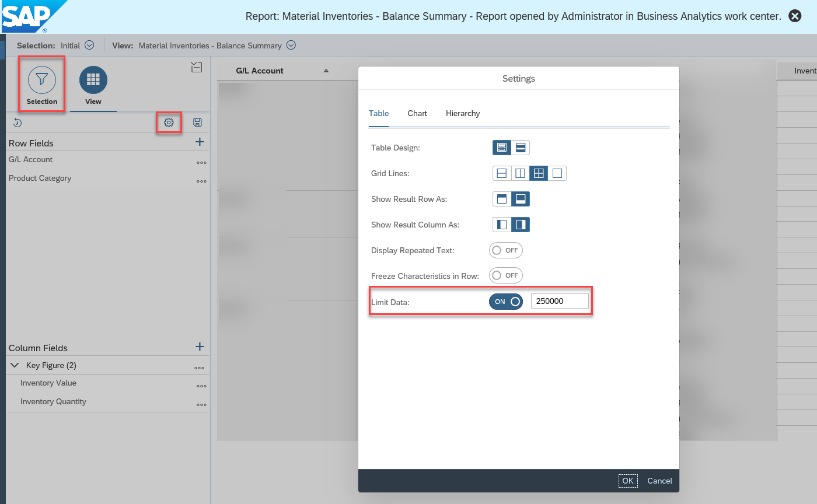Select vertical-only grid lines
This screenshot has width=817, height=504.
point(521,173)
